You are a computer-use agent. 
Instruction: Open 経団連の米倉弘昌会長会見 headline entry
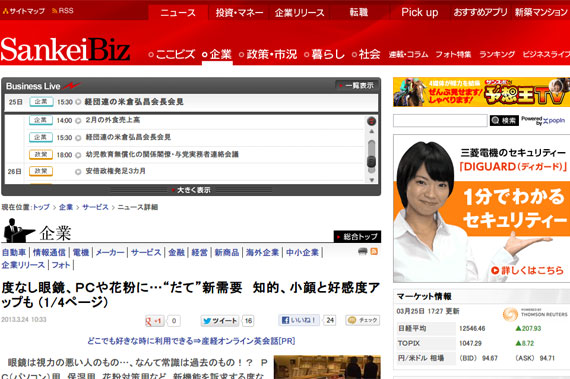[x=134, y=102]
